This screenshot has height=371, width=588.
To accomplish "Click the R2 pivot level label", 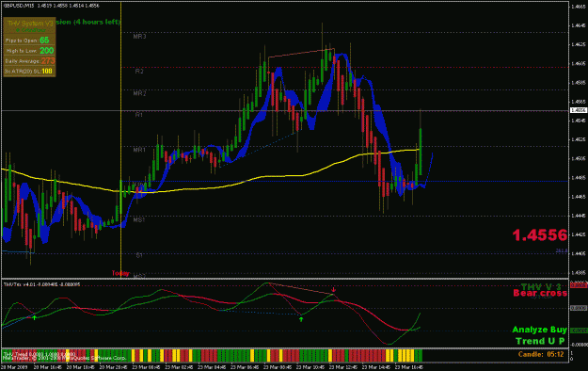I will (139, 71).
